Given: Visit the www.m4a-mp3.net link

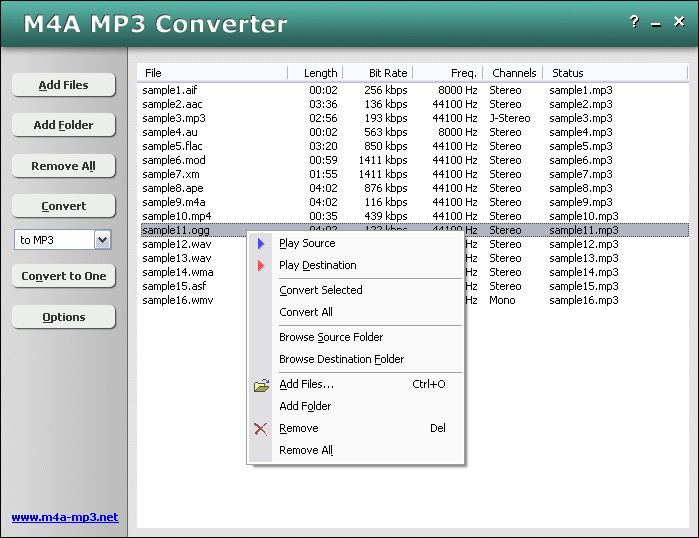Looking at the screenshot, I should [x=65, y=517].
